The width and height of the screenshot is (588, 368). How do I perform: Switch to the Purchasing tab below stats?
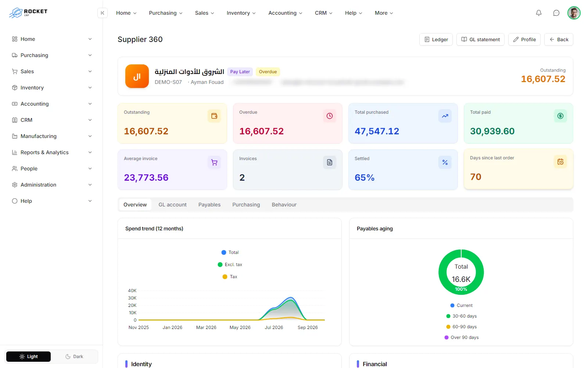click(x=246, y=205)
